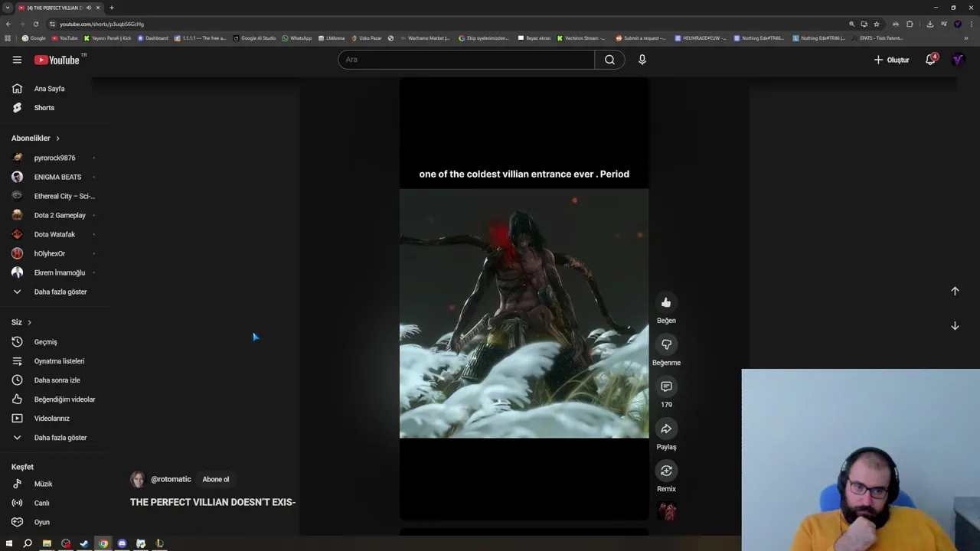
Task: Open the short's sound thumbnail
Action: click(666, 511)
